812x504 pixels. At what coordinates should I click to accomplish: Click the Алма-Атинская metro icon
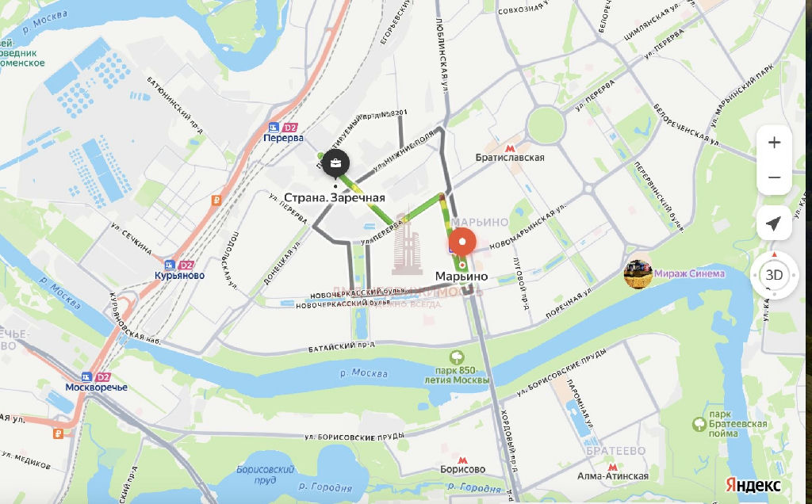[x=613, y=467]
